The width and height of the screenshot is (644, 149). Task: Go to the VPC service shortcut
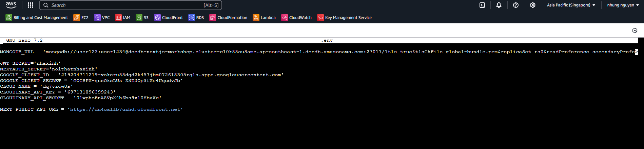[102, 18]
